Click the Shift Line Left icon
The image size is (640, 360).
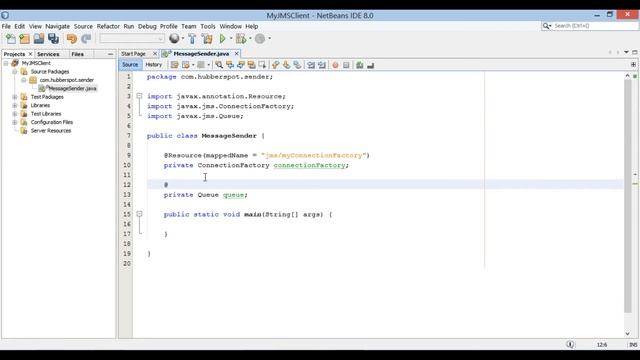point(311,65)
